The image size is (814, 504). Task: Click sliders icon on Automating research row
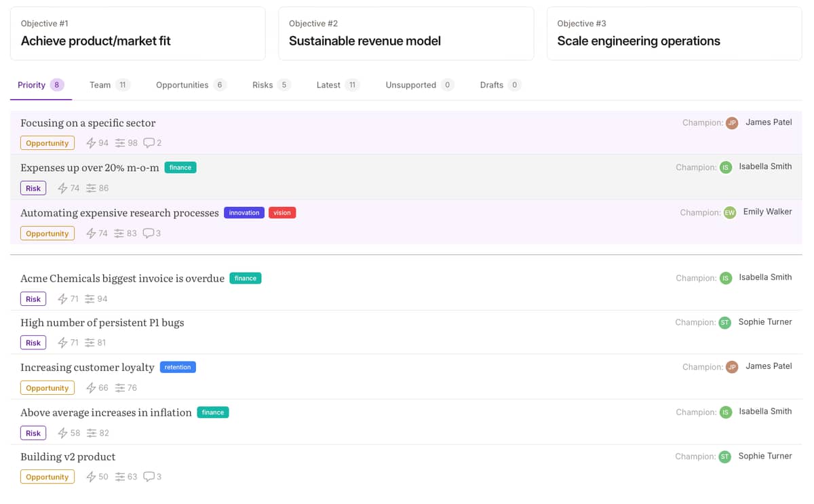[119, 233]
